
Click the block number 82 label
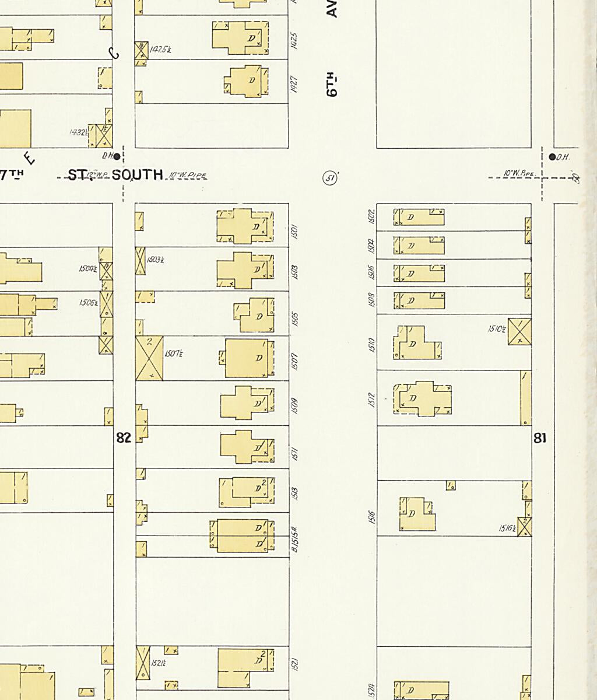(x=124, y=437)
